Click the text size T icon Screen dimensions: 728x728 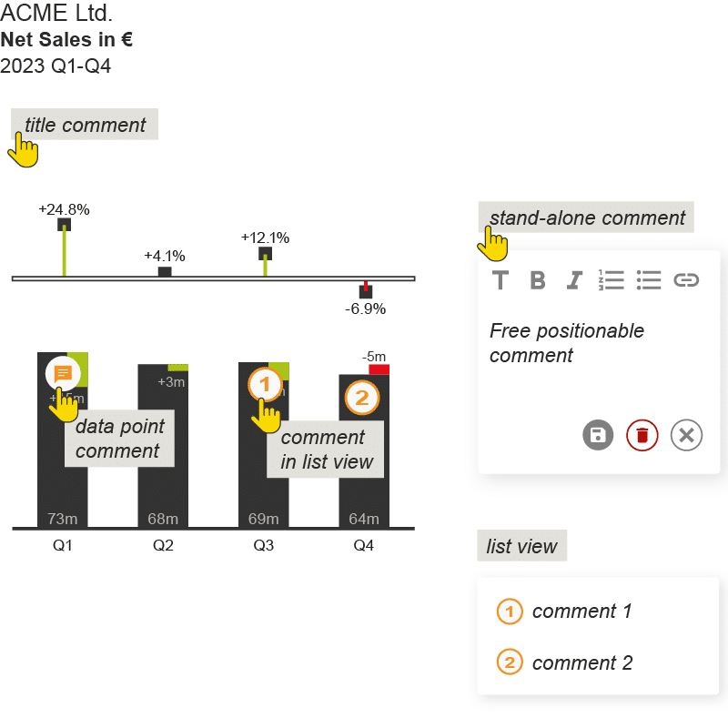pos(500,280)
